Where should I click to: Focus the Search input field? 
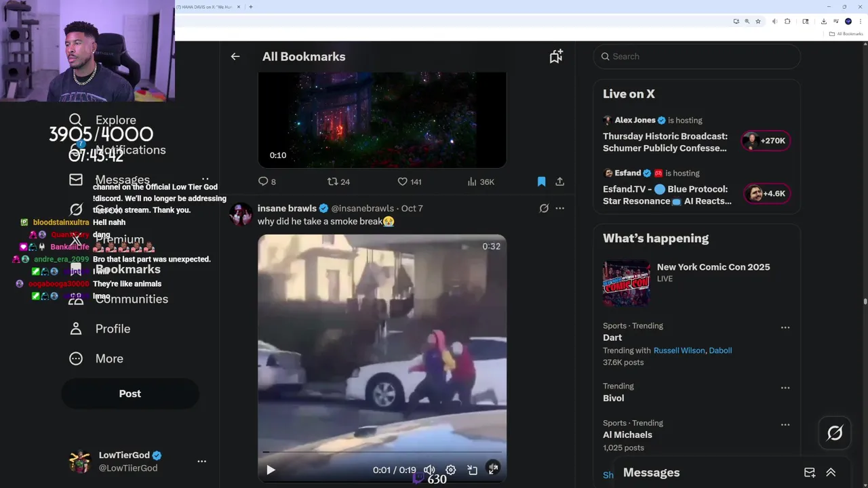[697, 56]
